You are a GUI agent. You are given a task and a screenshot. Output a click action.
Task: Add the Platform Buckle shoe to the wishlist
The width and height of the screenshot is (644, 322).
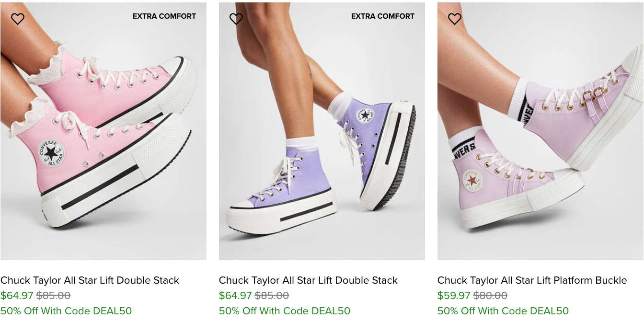[455, 19]
